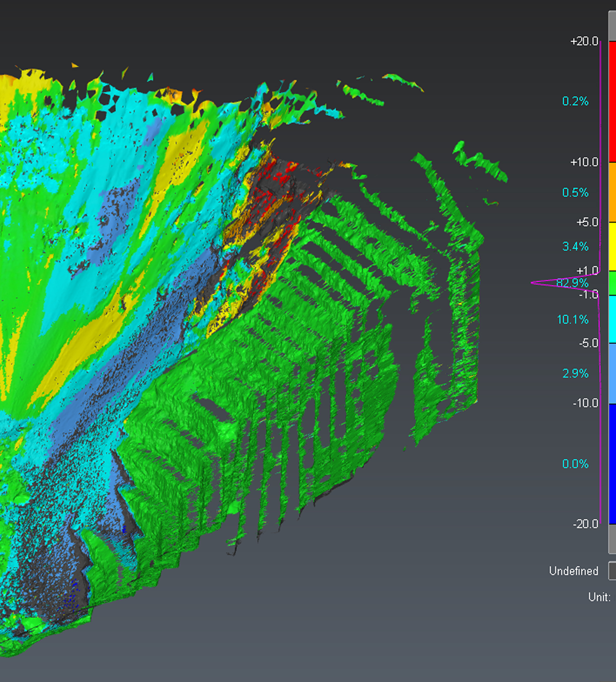Screen dimensions: 616x682
Task: Click the gray cap below the blue band
Action: click(x=612, y=538)
